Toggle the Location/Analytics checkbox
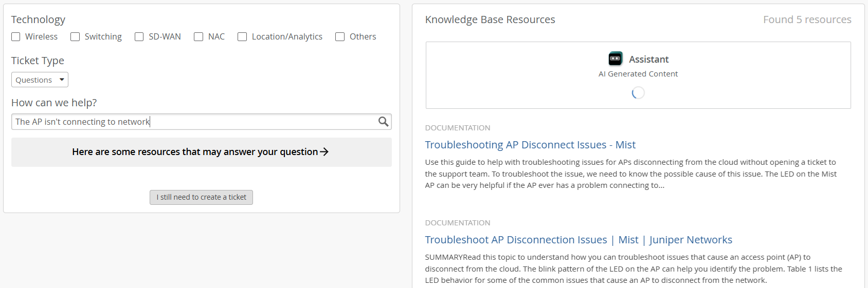868x288 pixels. click(x=242, y=37)
